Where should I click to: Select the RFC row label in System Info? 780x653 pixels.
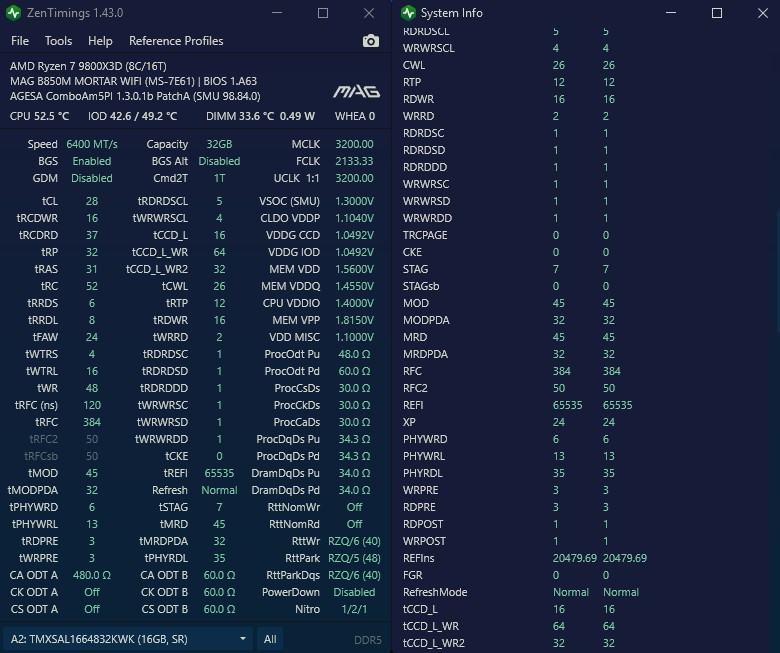[412, 371]
